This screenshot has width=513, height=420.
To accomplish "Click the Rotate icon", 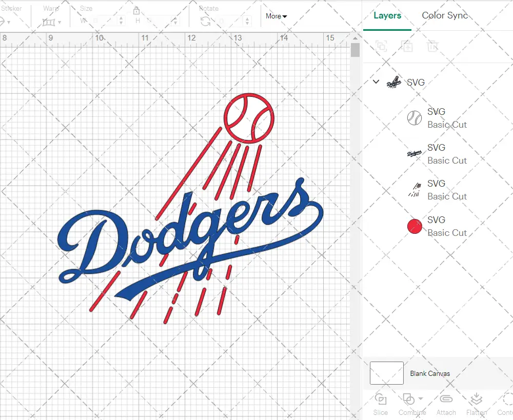I will [x=206, y=21].
